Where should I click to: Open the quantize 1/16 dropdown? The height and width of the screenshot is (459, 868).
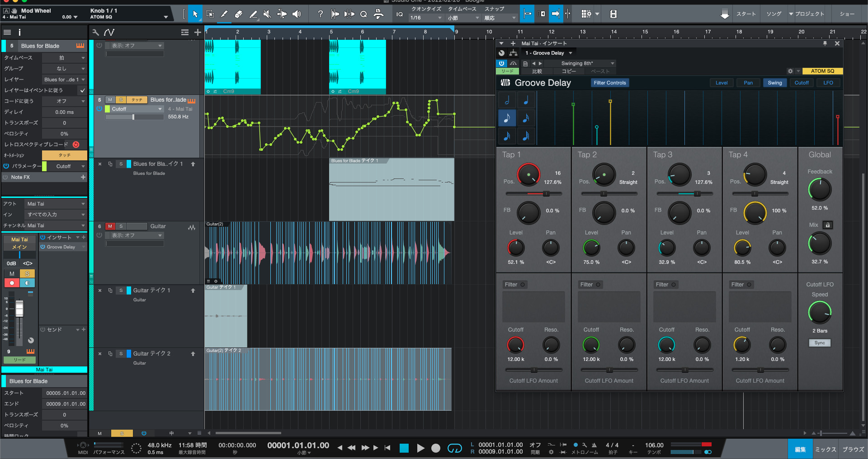(x=425, y=18)
